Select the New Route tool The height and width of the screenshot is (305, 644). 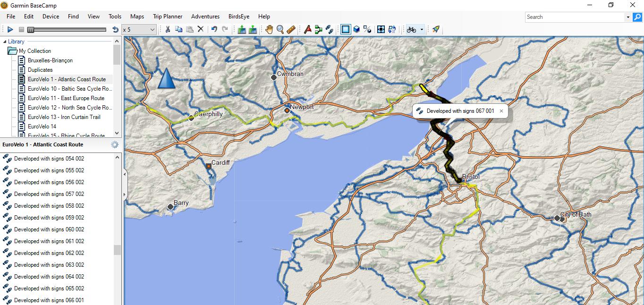pyautogui.click(x=318, y=29)
